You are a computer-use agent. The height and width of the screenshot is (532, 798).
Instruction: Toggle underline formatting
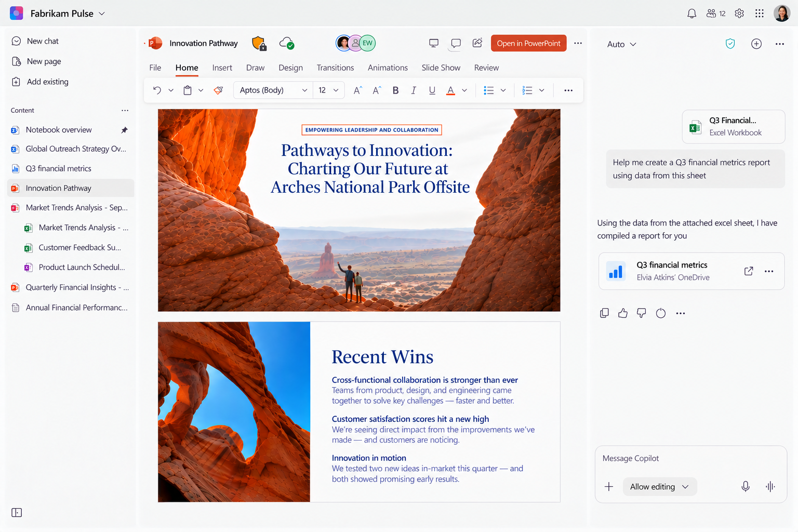tap(432, 90)
